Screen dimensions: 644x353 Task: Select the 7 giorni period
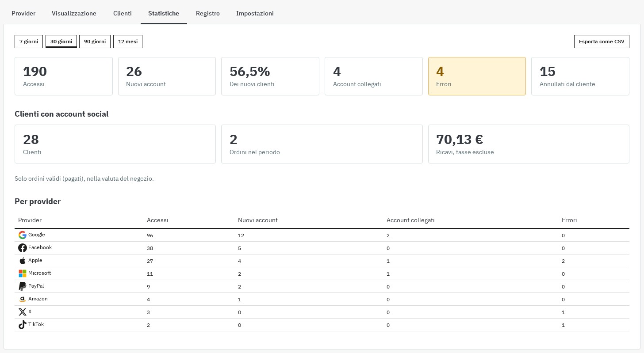click(x=29, y=42)
